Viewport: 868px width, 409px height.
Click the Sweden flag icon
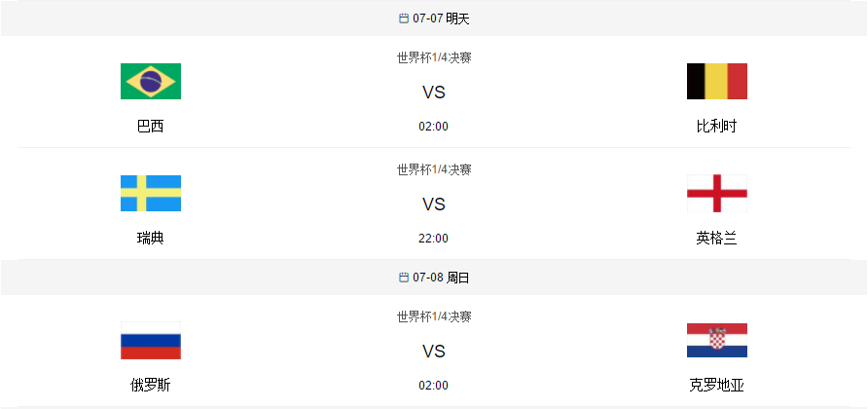[151, 194]
